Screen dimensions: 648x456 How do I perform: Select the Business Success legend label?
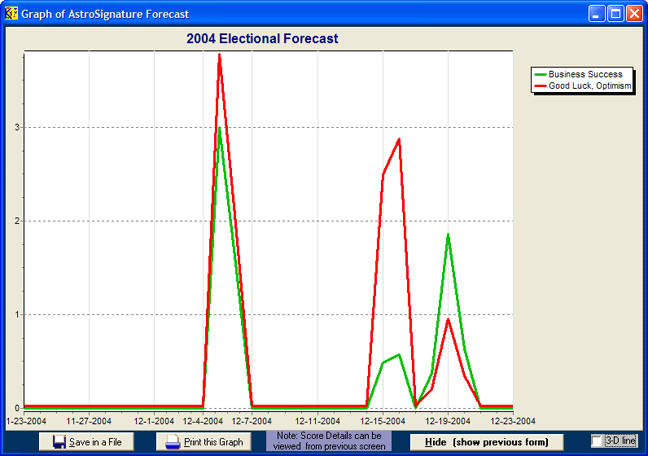585,75
